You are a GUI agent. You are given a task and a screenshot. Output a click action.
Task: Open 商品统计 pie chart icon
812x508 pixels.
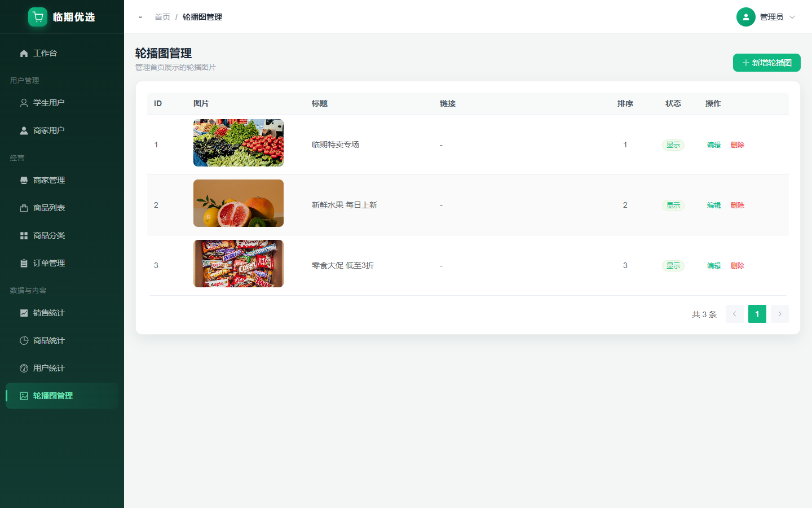[x=24, y=340]
